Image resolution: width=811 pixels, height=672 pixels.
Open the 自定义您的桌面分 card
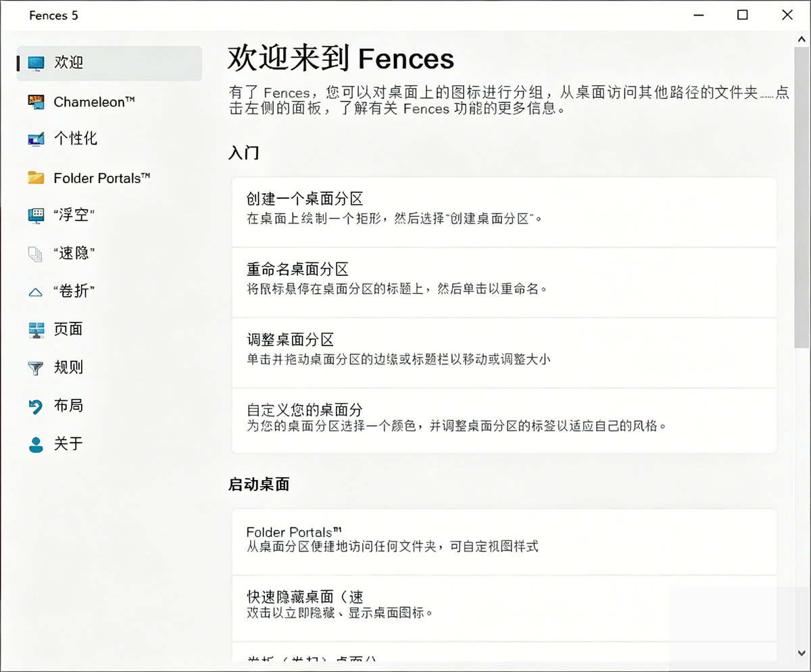[x=504, y=421]
